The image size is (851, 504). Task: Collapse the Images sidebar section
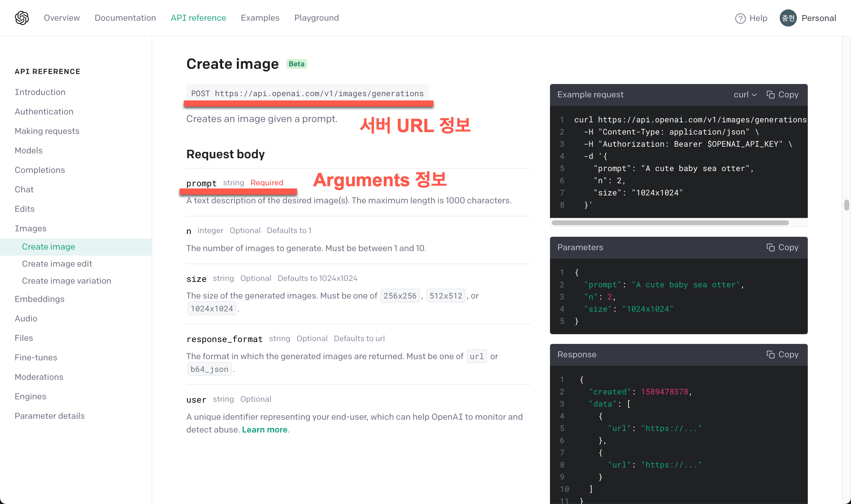pyautogui.click(x=30, y=228)
